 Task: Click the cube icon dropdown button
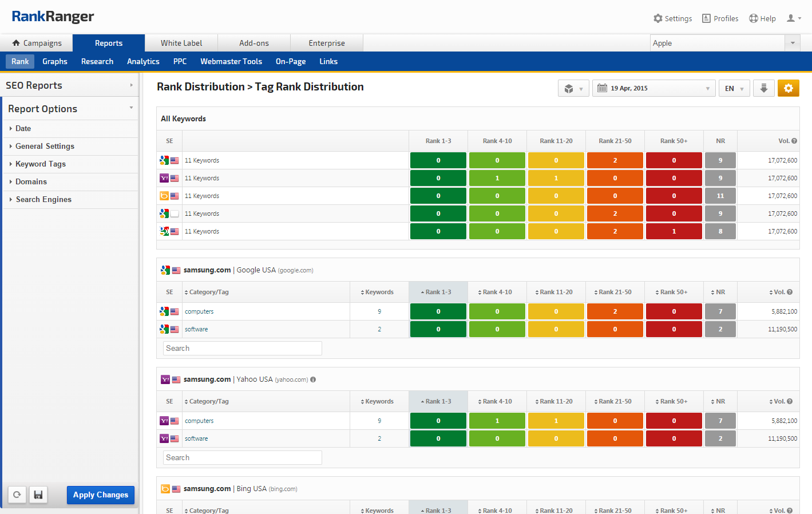point(573,88)
